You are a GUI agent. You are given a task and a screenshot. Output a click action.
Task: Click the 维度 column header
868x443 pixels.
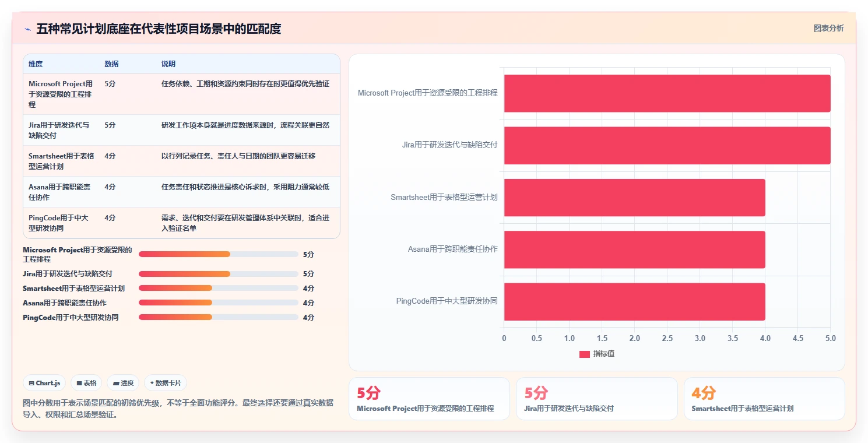coord(36,64)
